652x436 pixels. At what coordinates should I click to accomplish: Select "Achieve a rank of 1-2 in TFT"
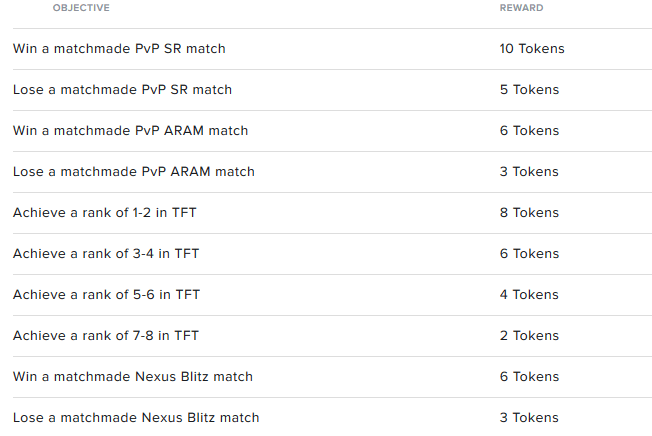click(x=106, y=213)
